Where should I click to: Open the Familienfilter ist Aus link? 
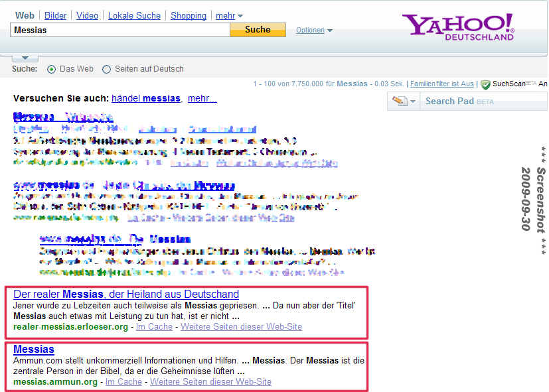[442, 84]
